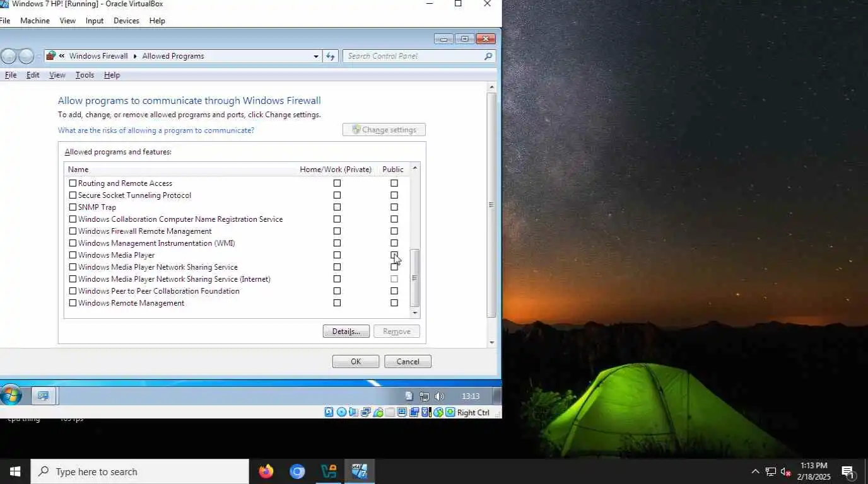Screen dimensions: 868x484
Task: Click Windows 7 Start orb in VM
Action: (x=11, y=396)
